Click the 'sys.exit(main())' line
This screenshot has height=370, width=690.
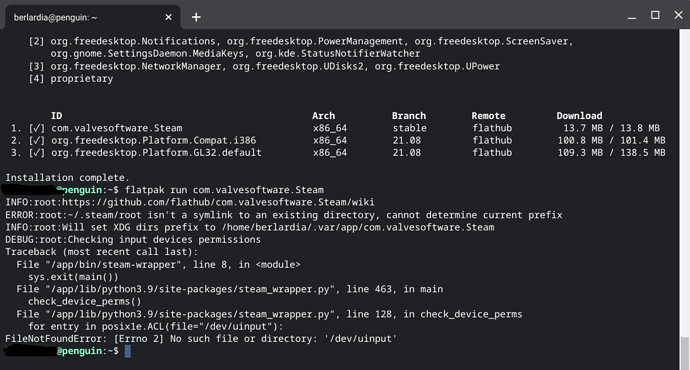tap(73, 277)
